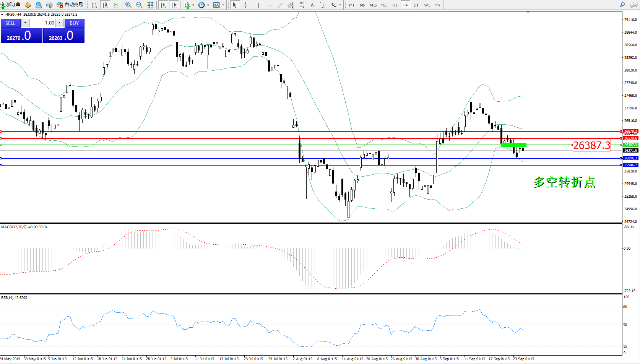The image size is (640, 364).
Task: Click the Zoom In magnifier icon
Action: (128, 5)
